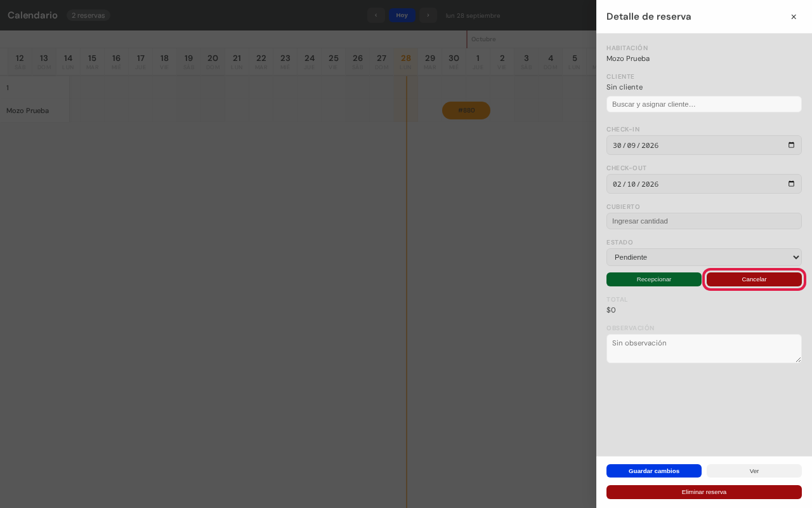Click Eliminar reserva button
Viewport: 812px width, 508px height.
coord(704,492)
